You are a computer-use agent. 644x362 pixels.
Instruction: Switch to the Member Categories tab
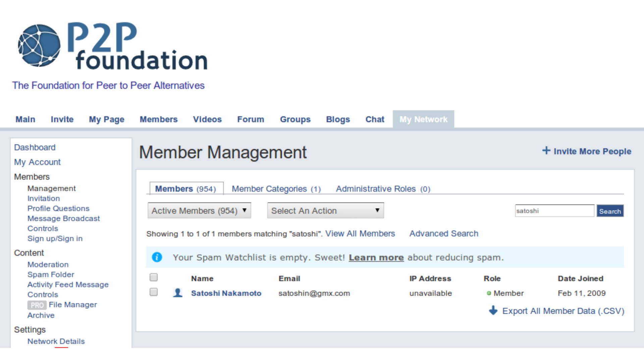(x=276, y=189)
